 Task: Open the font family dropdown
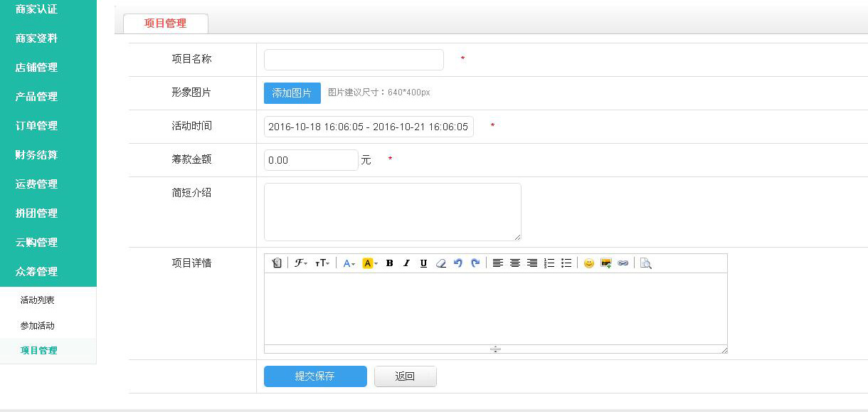pyautogui.click(x=301, y=263)
